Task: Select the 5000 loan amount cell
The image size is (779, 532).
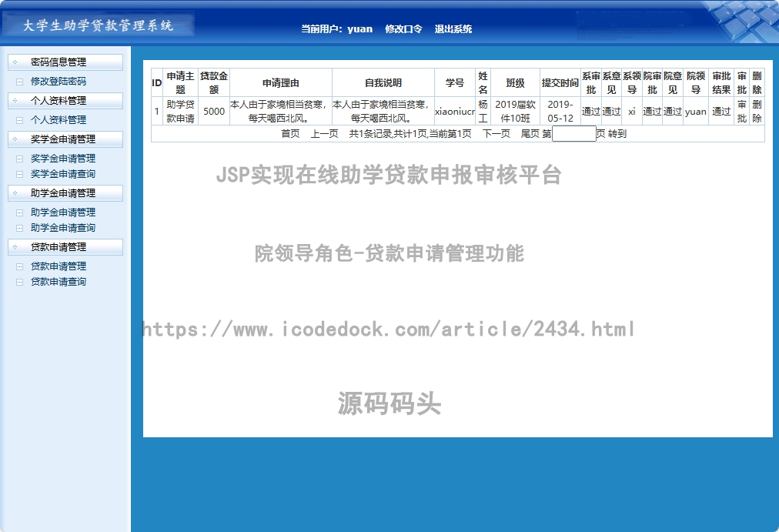Action: (214, 112)
